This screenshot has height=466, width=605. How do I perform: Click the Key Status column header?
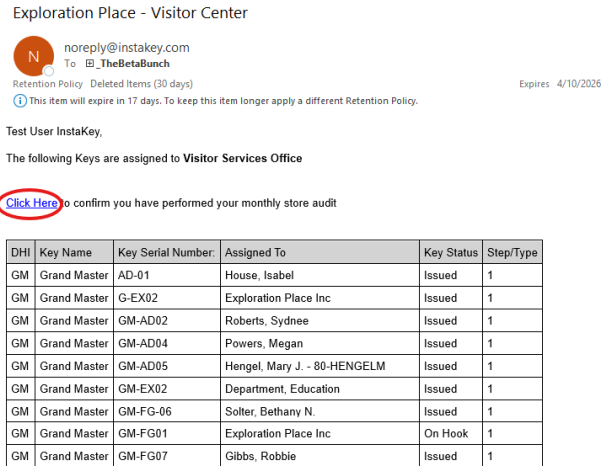(450, 253)
